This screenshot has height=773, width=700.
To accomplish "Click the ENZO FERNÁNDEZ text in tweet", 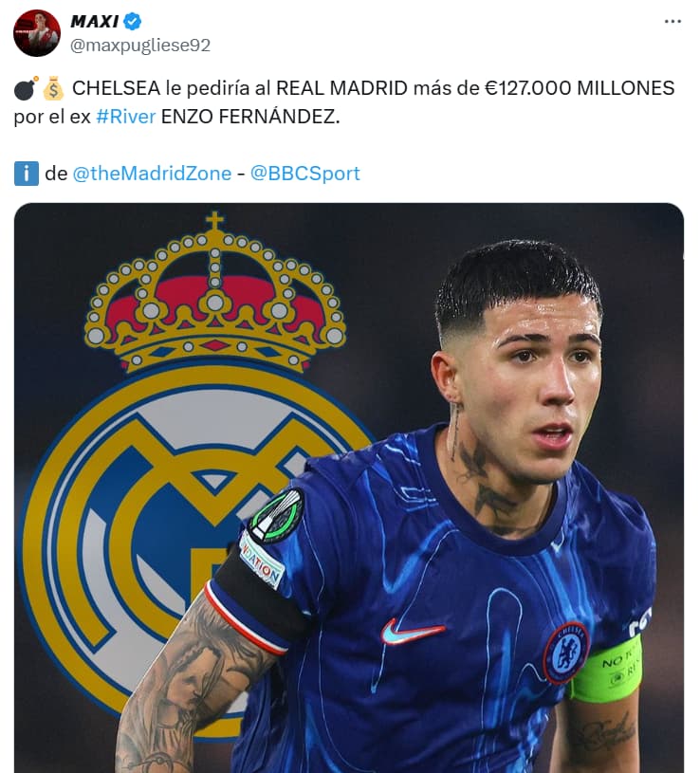I will (250, 117).
